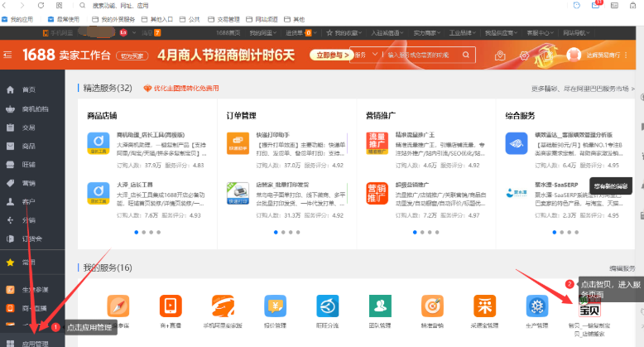Screen dimensions: 644x347
Task: Open 聚水潭-SaaSERP service card
Action: point(565,200)
